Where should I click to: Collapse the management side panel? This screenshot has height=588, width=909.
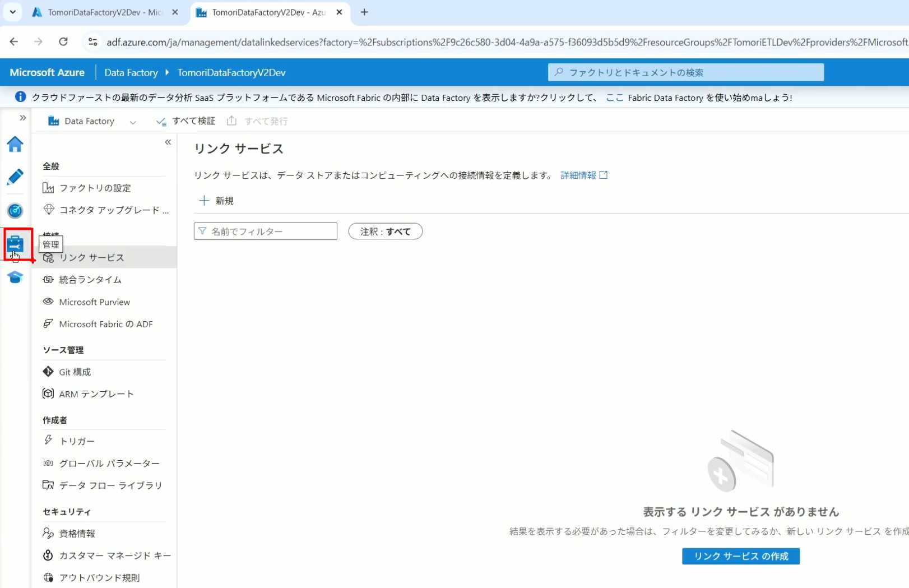(x=168, y=142)
